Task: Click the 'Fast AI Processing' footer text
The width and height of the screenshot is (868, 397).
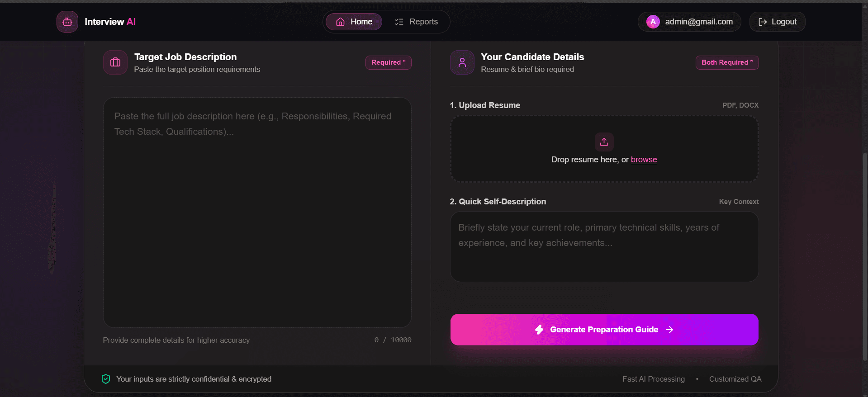Action: click(x=654, y=379)
